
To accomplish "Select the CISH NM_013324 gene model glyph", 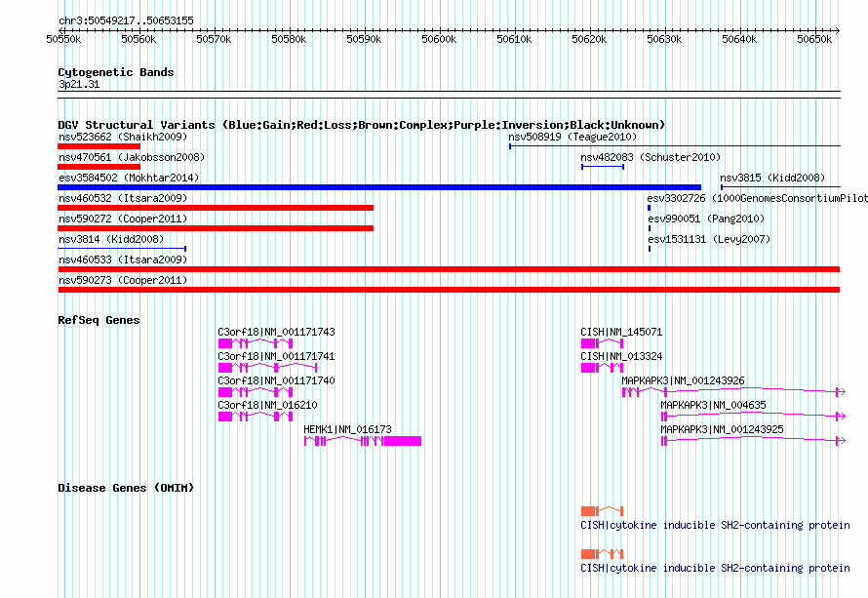I will (603, 368).
